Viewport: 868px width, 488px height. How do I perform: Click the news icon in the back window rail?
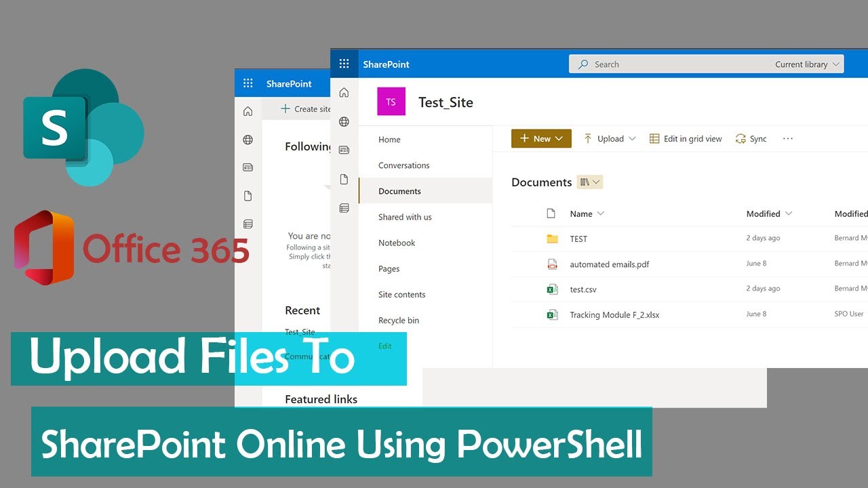[248, 167]
